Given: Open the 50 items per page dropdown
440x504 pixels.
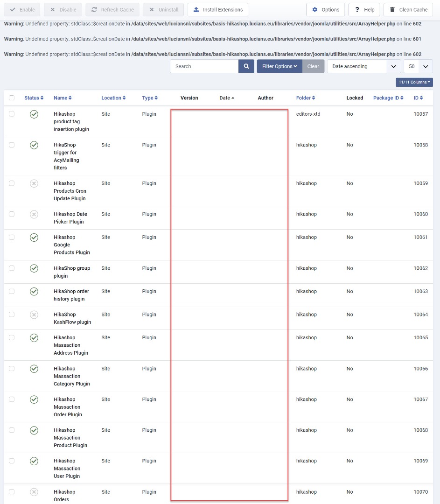Looking at the screenshot, I should pos(418,66).
